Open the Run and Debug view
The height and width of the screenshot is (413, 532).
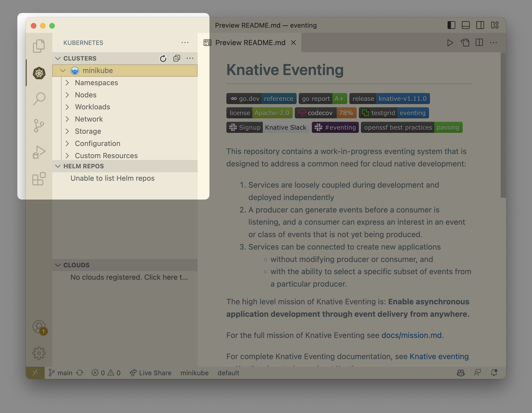tap(39, 152)
